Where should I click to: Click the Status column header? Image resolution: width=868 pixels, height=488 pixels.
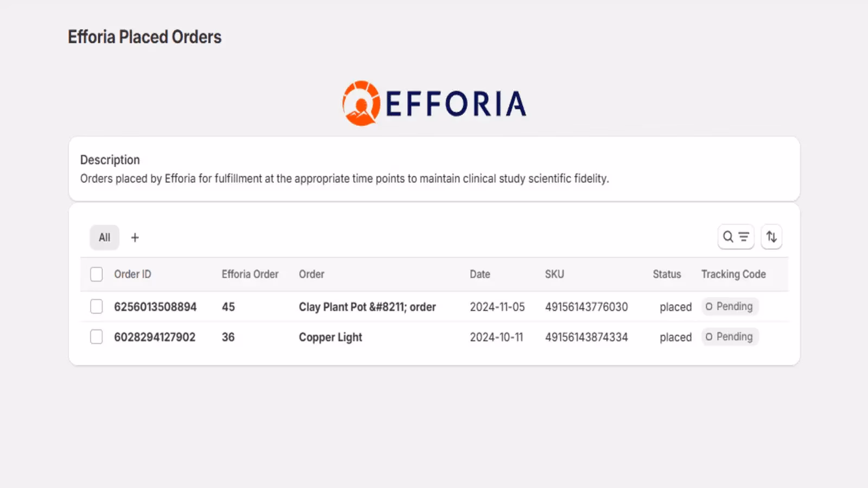click(x=666, y=274)
